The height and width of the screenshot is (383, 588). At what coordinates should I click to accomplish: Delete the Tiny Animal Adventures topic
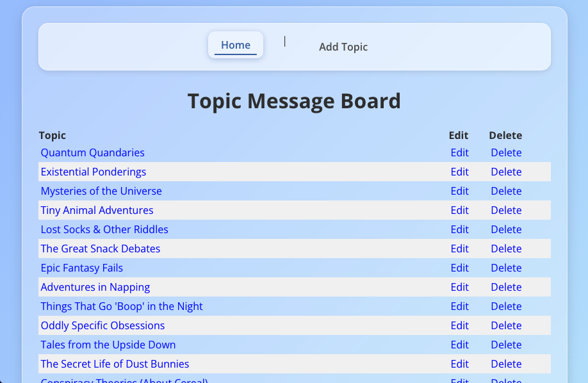pos(506,210)
